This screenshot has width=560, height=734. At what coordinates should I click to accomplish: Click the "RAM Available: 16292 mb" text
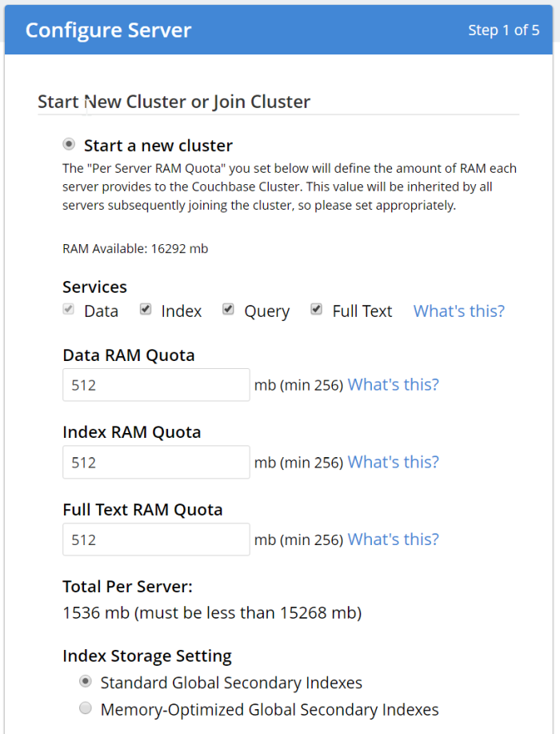coord(135,248)
